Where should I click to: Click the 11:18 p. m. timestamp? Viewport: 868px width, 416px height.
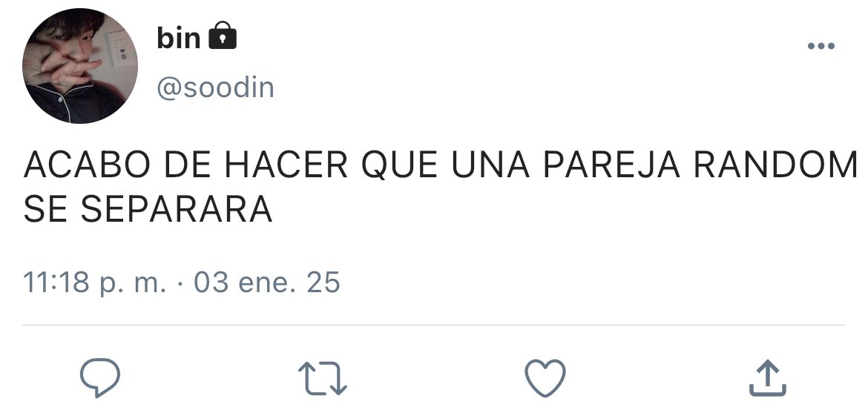tap(95, 282)
